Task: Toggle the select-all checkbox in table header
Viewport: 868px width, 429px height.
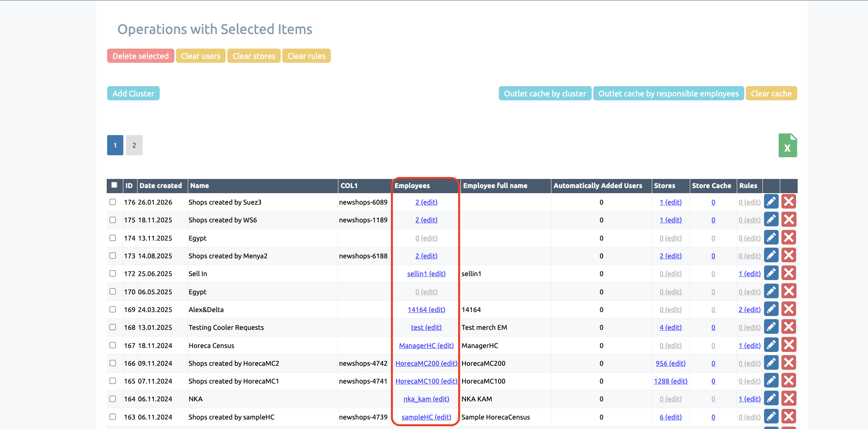Action: click(x=114, y=185)
